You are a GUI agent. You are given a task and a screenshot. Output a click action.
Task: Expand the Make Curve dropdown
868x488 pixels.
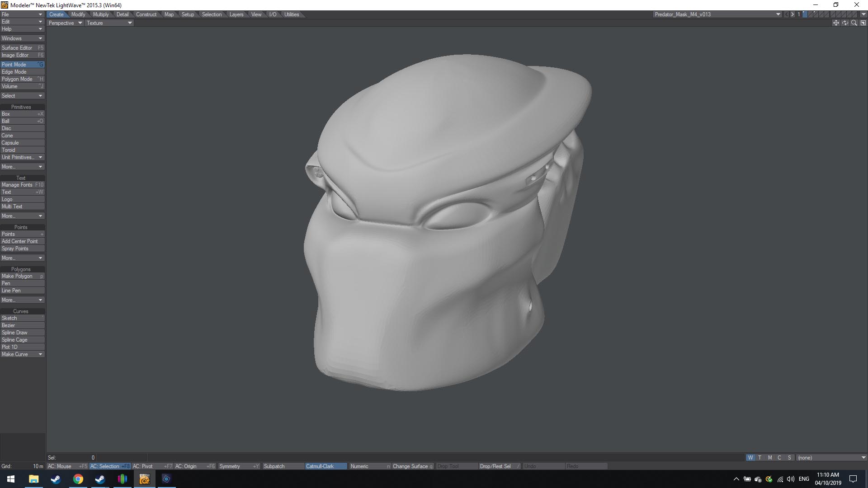coord(22,354)
